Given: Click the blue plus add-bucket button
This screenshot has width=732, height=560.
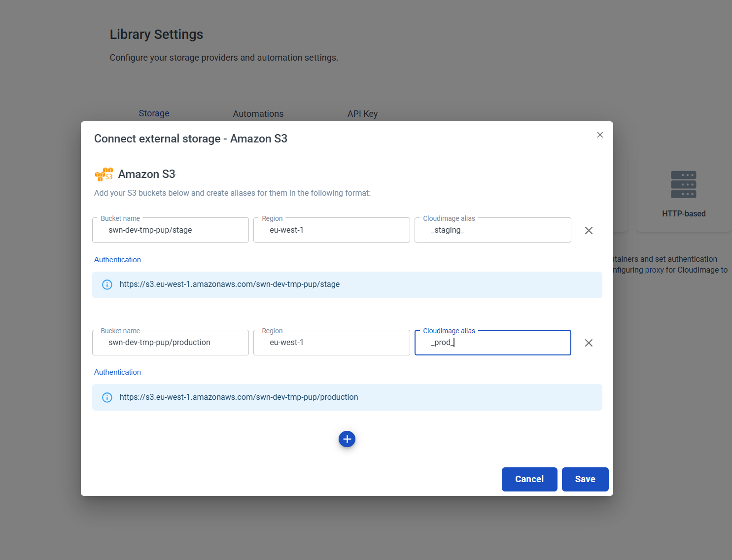Looking at the screenshot, I should (x=347, y=439).
